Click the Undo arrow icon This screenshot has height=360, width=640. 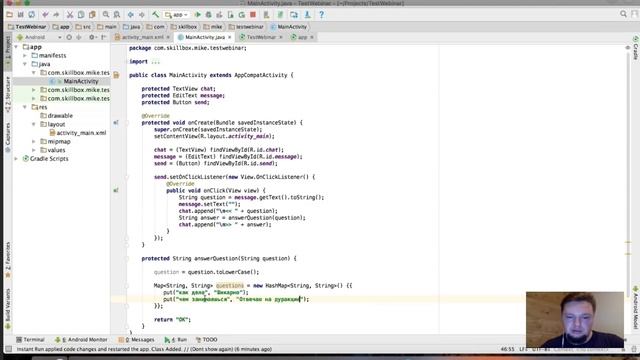point(45,15)
